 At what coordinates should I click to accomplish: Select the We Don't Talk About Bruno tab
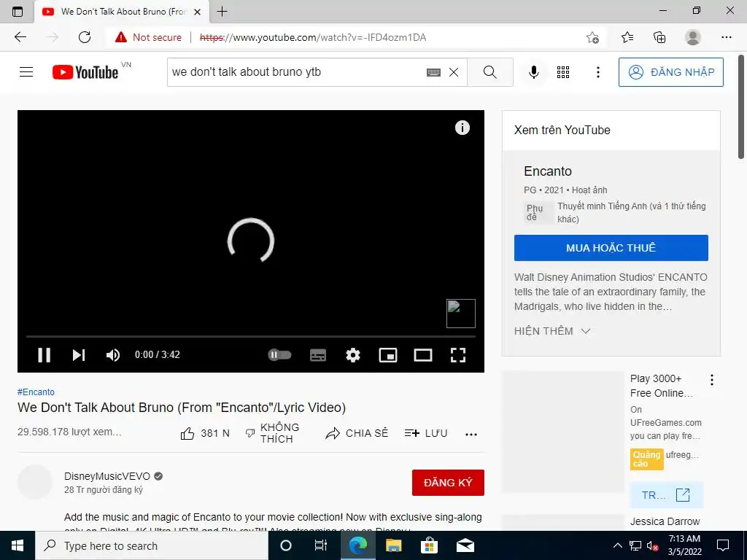pos(122,12)
